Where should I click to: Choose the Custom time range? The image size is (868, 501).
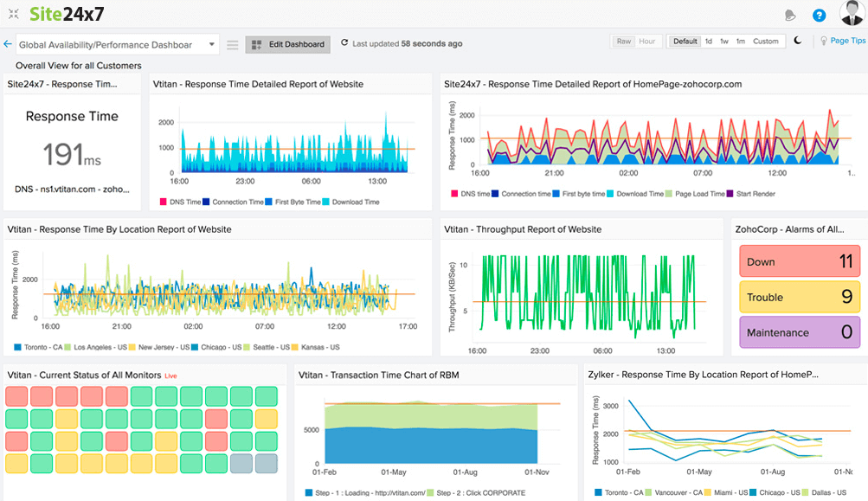pyautogui.click(x=766, y=42)
